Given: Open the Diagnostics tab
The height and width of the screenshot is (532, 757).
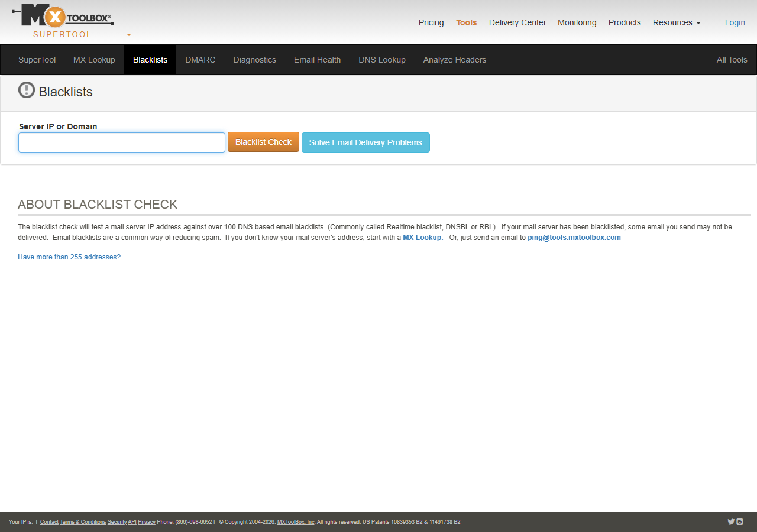Looking at the screenshot, I should pyautogui.click(x=255, y=60).
